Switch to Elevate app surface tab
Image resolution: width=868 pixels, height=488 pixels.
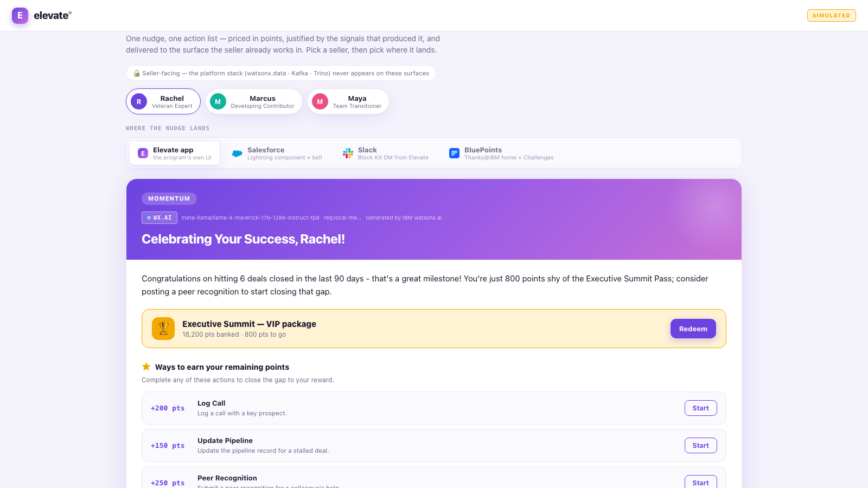175,153
